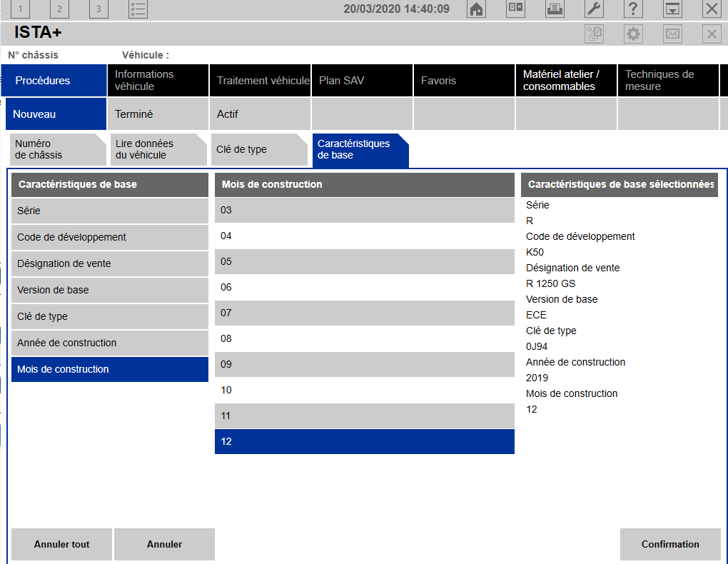728x564 pixels.
Task: Click the minimize-to-tray arrow icon in the top bar
Action: pos(672,9)
